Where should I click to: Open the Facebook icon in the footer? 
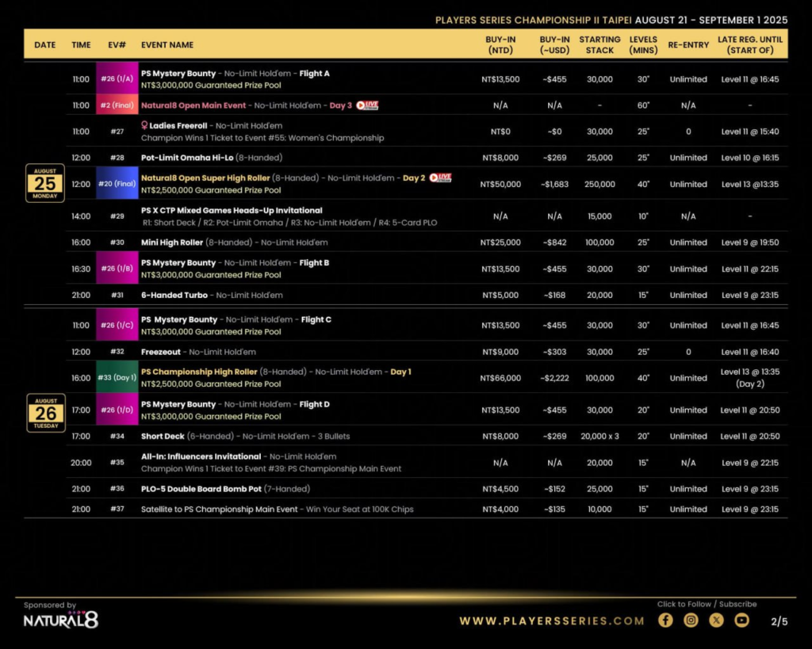665,620
